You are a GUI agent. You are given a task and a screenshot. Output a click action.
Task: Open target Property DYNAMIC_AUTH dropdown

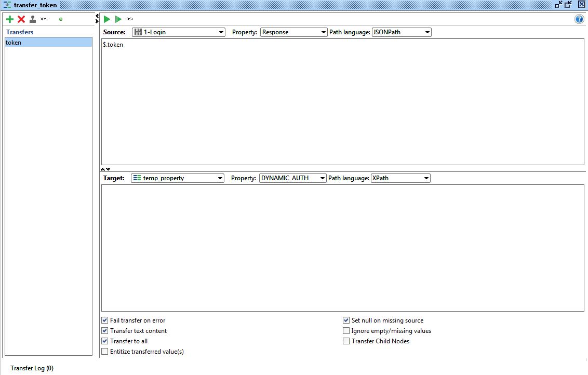pyautogui.click(x=293, y=178)
